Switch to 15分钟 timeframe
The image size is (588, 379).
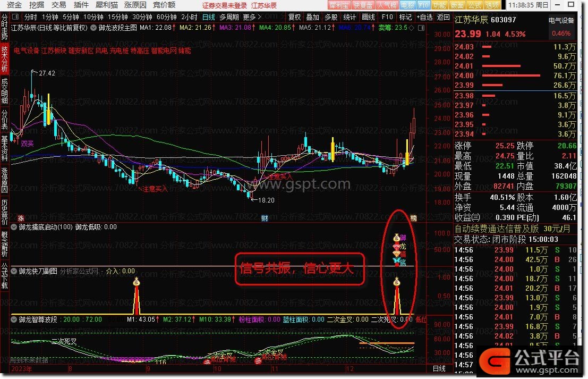(x=118, y=17)
